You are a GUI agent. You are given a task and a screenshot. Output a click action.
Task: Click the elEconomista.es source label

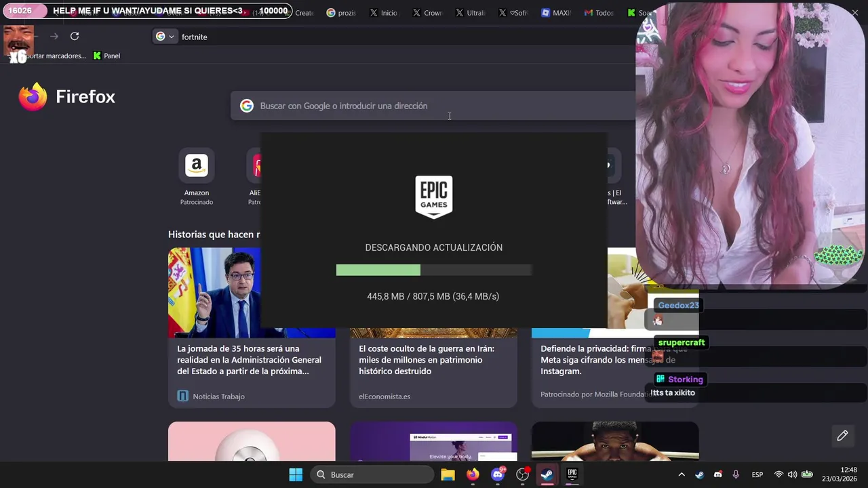click(384, 396)
